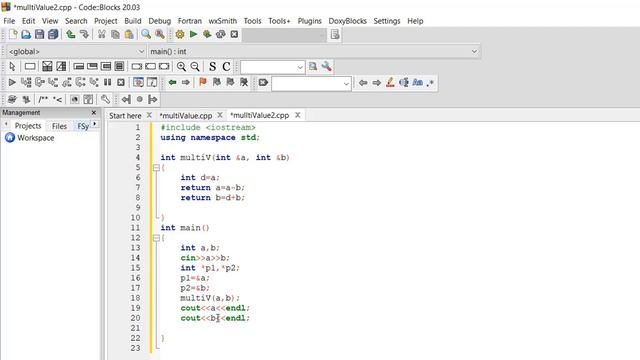Viewport: 640px width, 360px height.
Task: Open the File menu
Action: point(9,21)
